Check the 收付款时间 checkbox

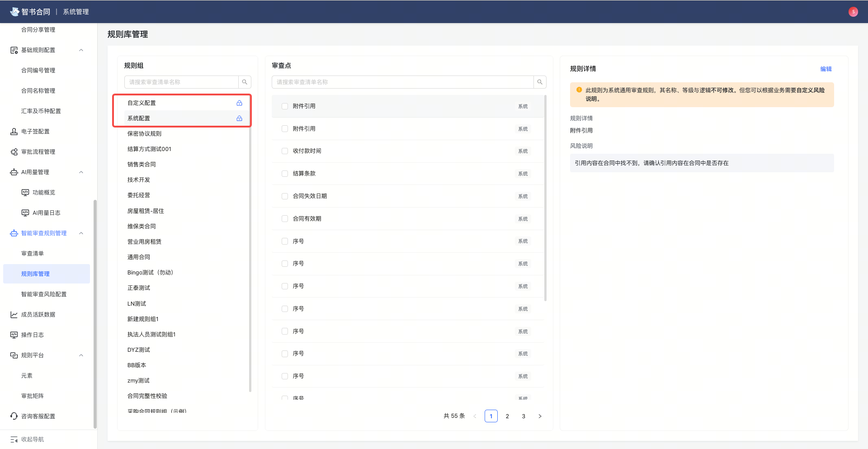pyautogui.click(x=284, y=151)
